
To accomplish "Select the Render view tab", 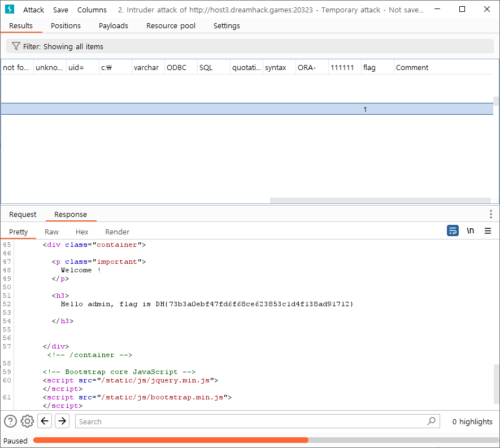I will point(117,232).
